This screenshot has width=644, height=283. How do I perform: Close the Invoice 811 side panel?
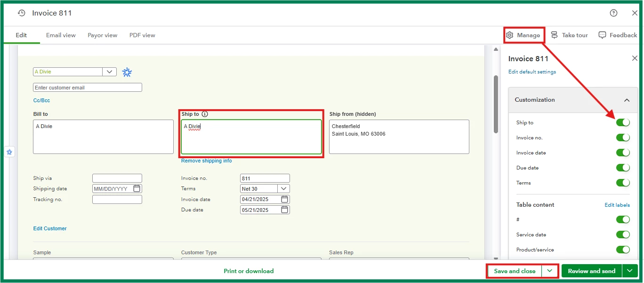tap(635, 58)
